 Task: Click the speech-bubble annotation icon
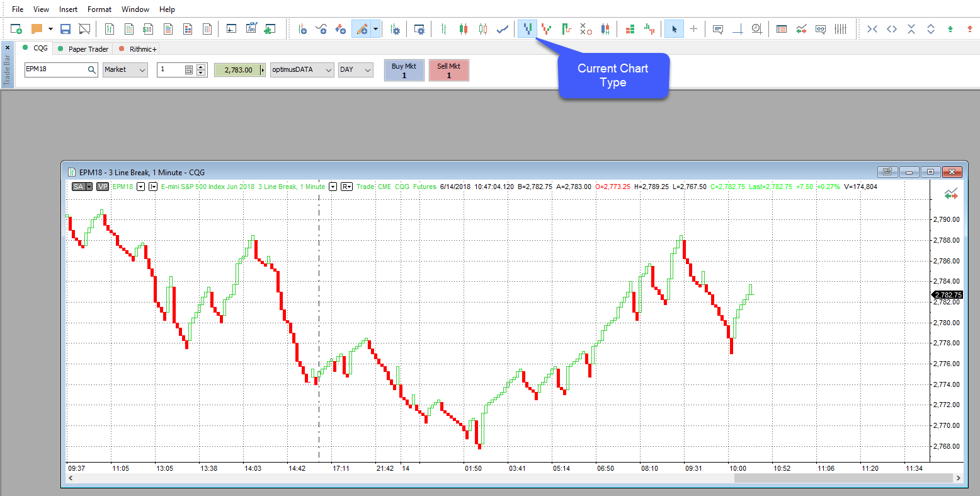click(x=718, y=29)
